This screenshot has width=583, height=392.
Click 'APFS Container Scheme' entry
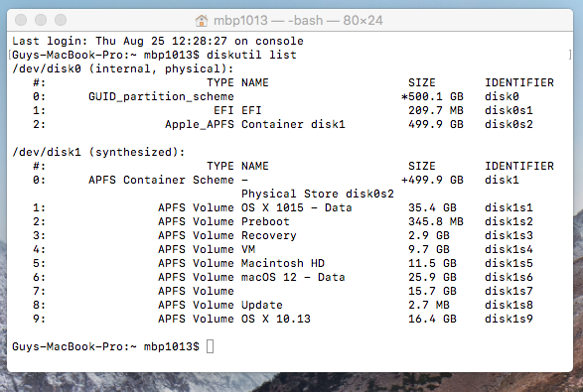coord(161,180)
